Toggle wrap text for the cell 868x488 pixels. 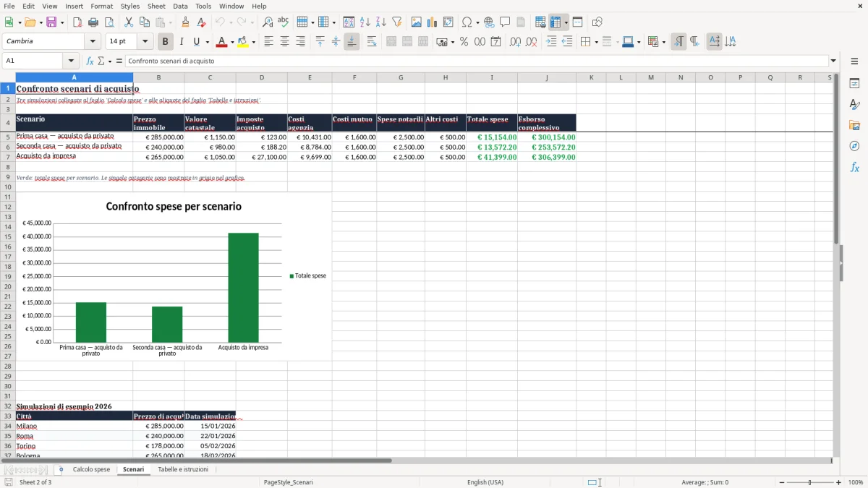tap(371, 42)
